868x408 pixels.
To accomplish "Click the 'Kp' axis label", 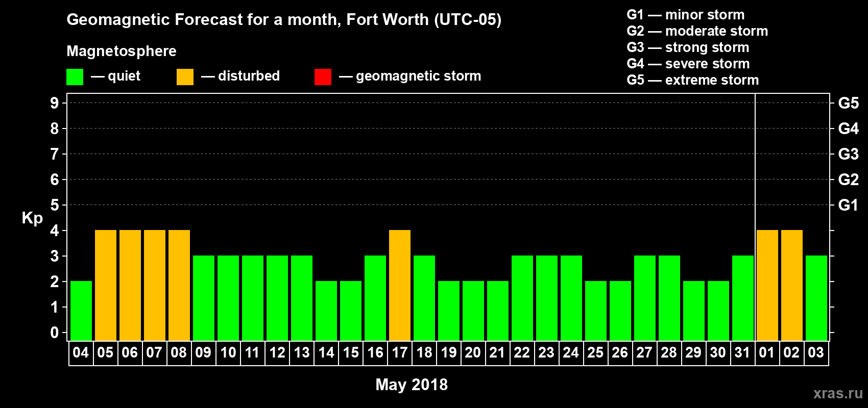I will [x=32, y=218].
